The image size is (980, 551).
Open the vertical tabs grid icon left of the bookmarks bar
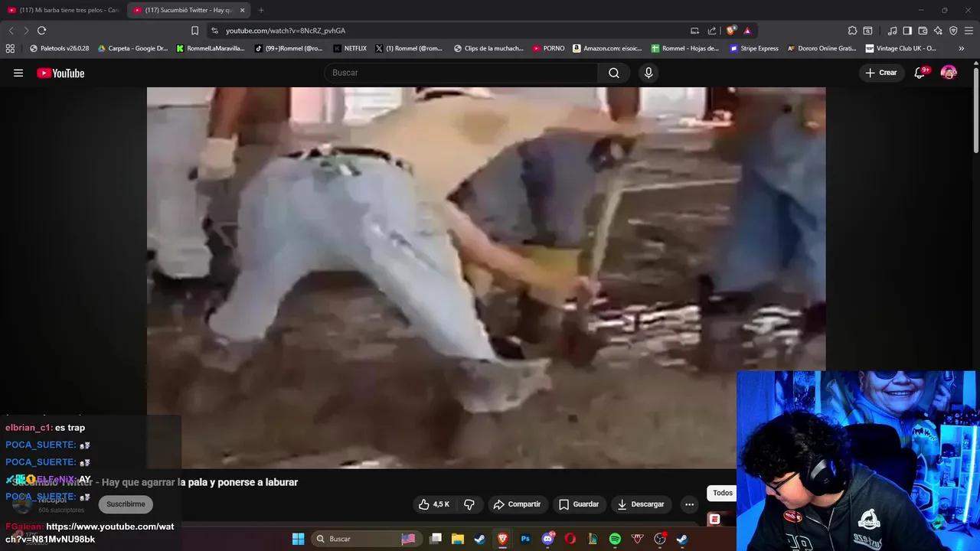click(10, 48)
